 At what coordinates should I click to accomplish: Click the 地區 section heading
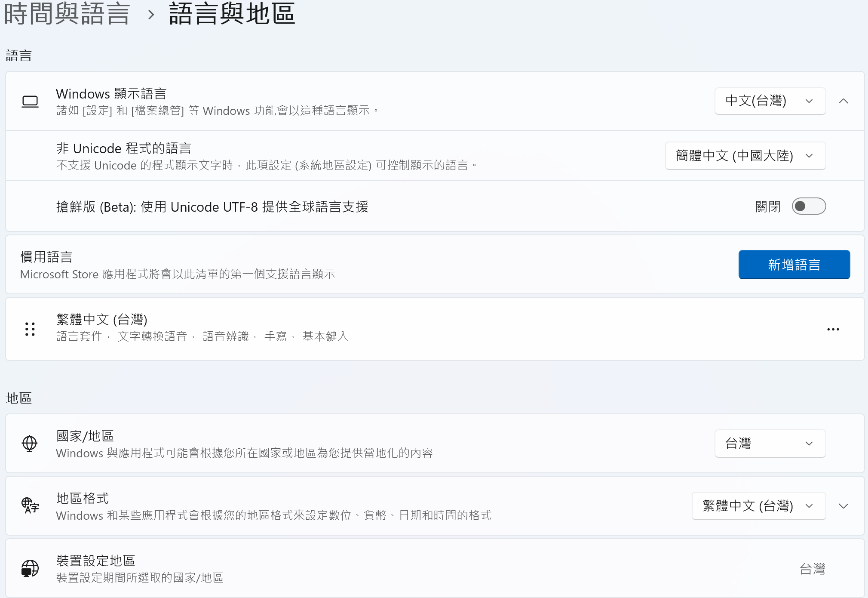(x=19, y=398)
